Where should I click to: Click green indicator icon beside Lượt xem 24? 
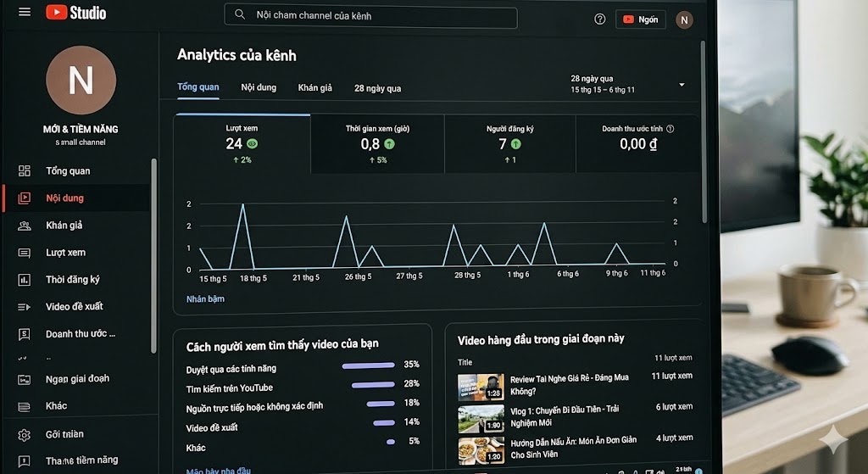[x=252, y=144]
